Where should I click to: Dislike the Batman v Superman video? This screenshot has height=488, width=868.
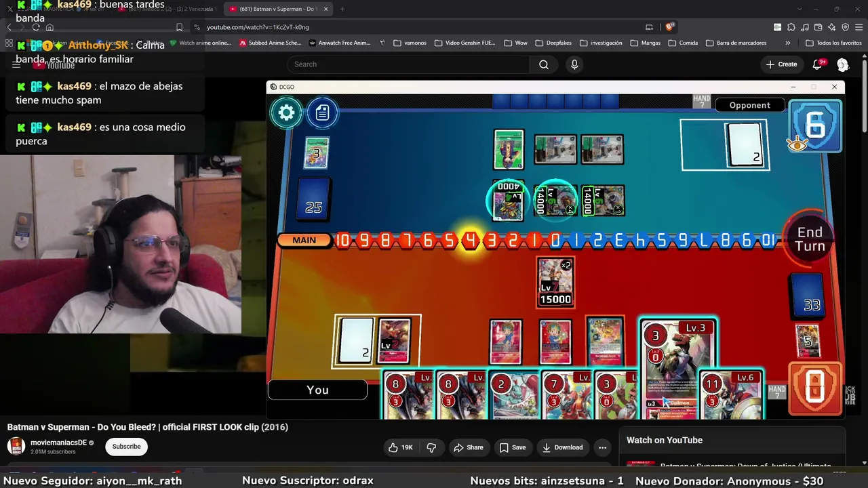click(x=431, y=447)
